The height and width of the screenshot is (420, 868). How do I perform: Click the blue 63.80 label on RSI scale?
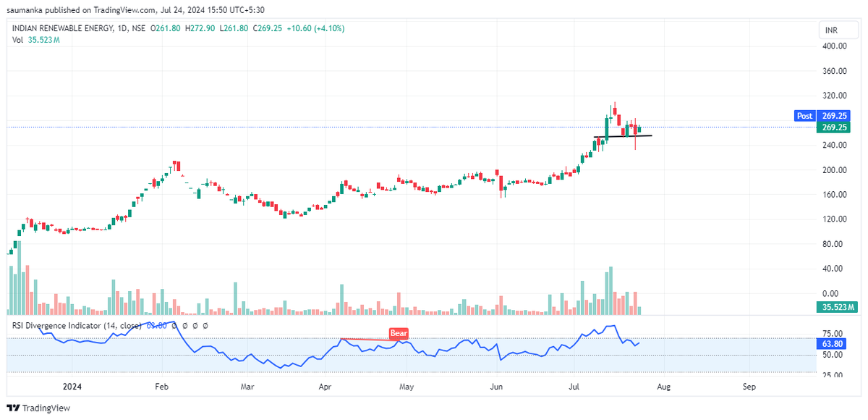(833, 345)
